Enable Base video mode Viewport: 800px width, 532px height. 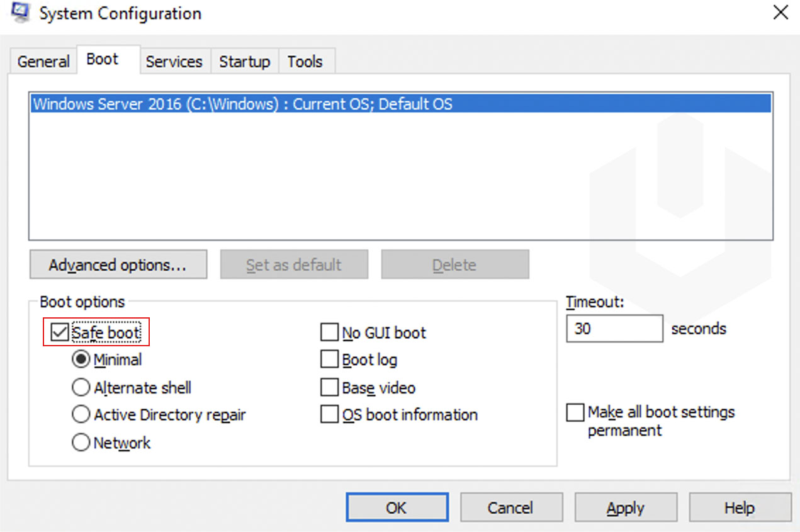[x=329, y=387]
